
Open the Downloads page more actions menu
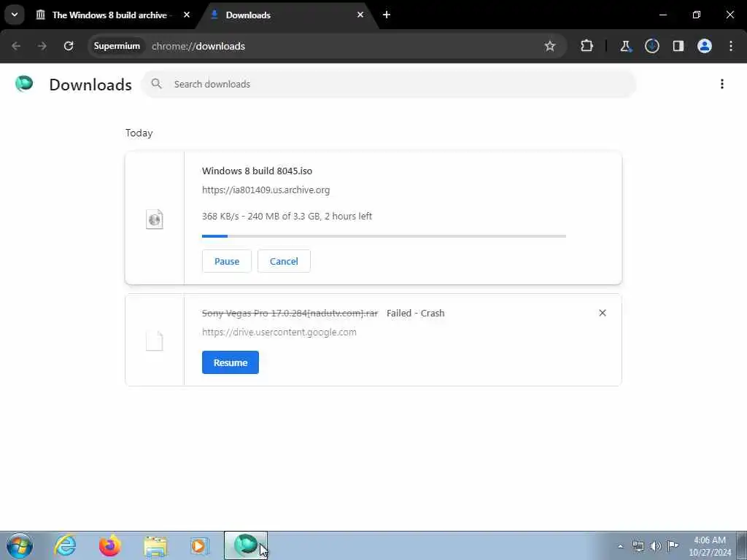tap(722, 84)
